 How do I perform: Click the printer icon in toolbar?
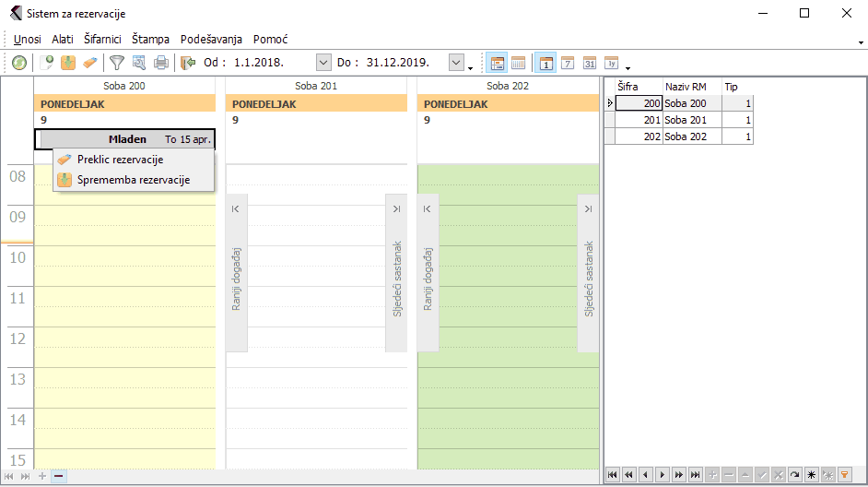(161, 63)
